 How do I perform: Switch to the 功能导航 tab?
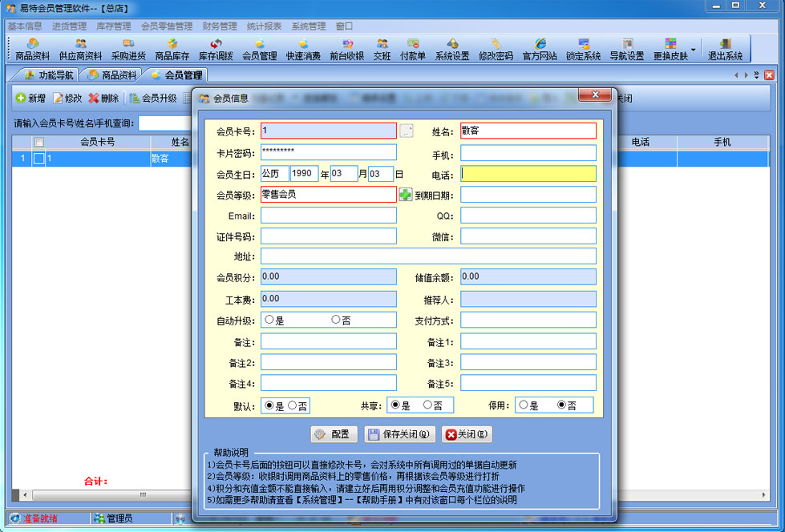49,75
